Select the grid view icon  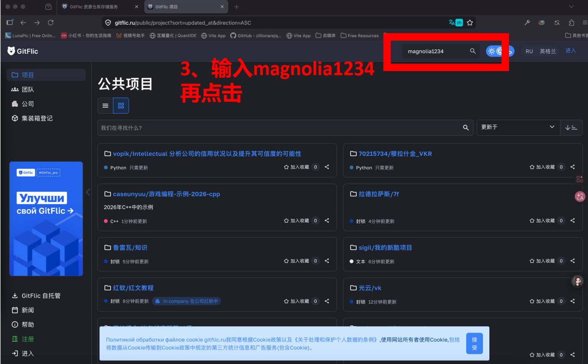121,105
